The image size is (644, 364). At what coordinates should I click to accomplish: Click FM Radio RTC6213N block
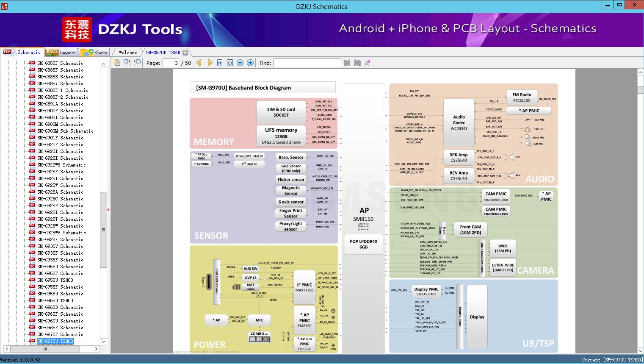(522, 97)
